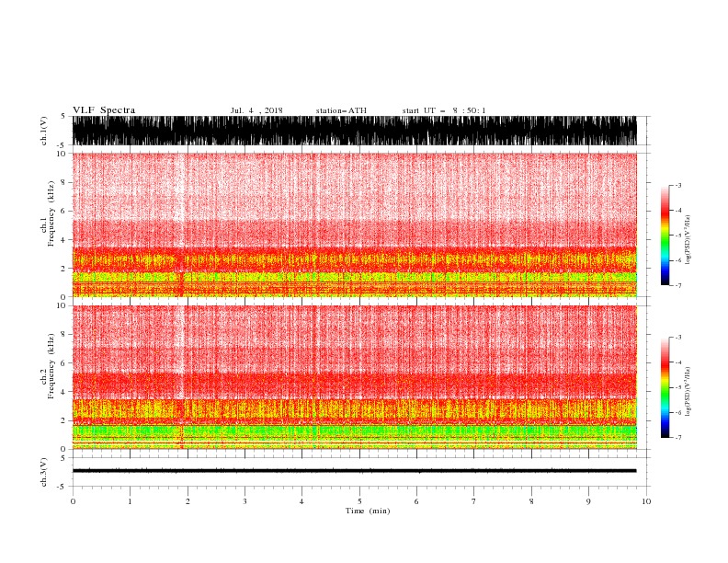Click the "10" kHz tick of ch.1 spectrogram
This screenshot has height=563, width=728.
[62, 154]
